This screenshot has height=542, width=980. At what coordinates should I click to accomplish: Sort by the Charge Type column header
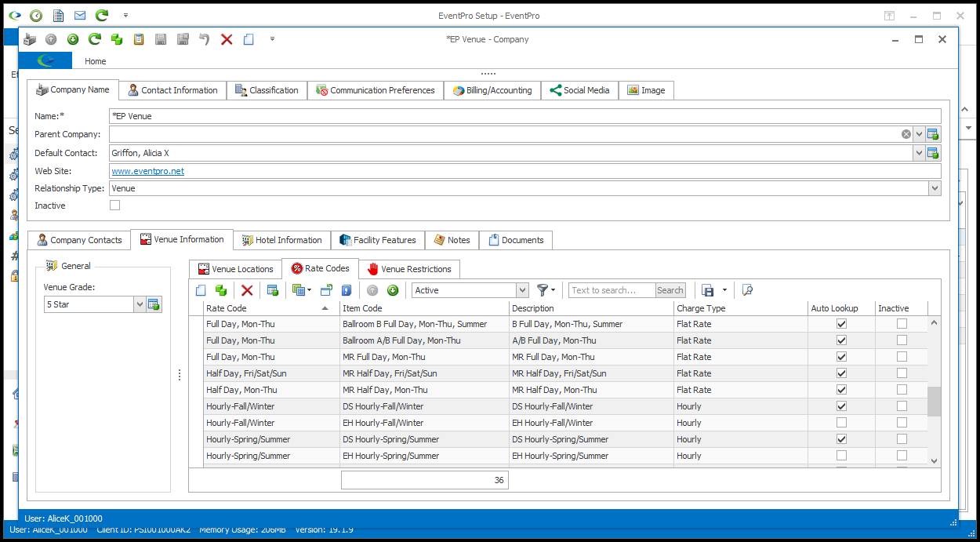(x=741, y=308)
